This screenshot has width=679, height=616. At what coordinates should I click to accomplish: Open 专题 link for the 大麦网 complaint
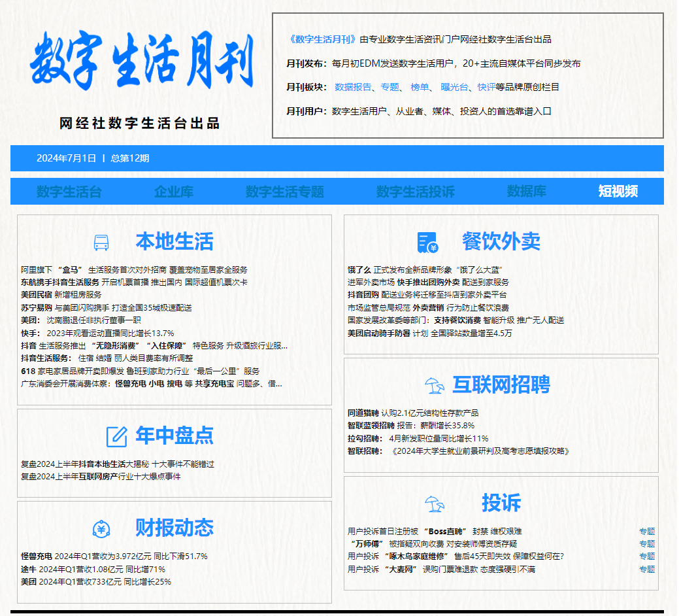pos(647,570)
